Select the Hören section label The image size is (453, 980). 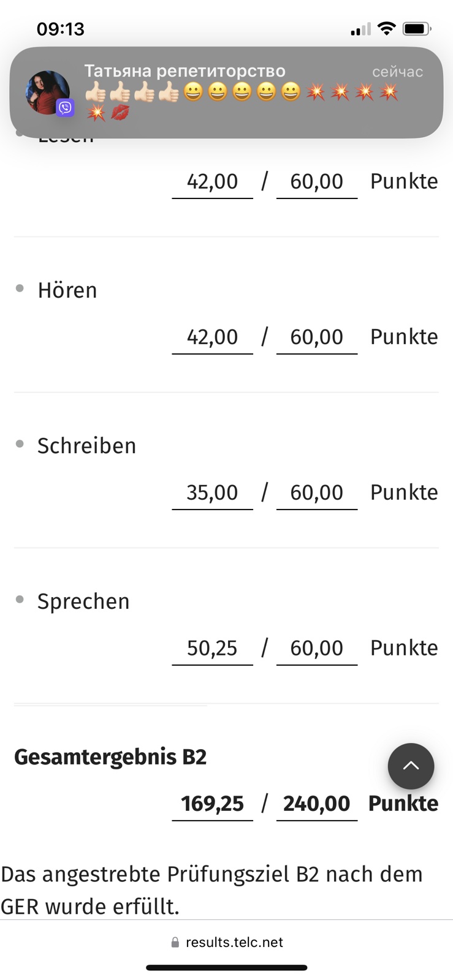pyautogui.click(x=67, y=290)
